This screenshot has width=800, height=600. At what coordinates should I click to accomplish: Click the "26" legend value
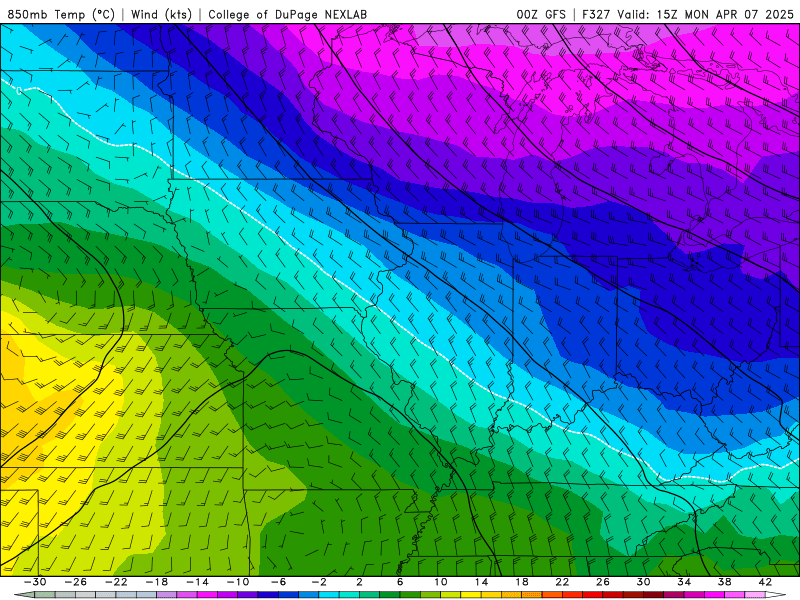click(603, 582)
